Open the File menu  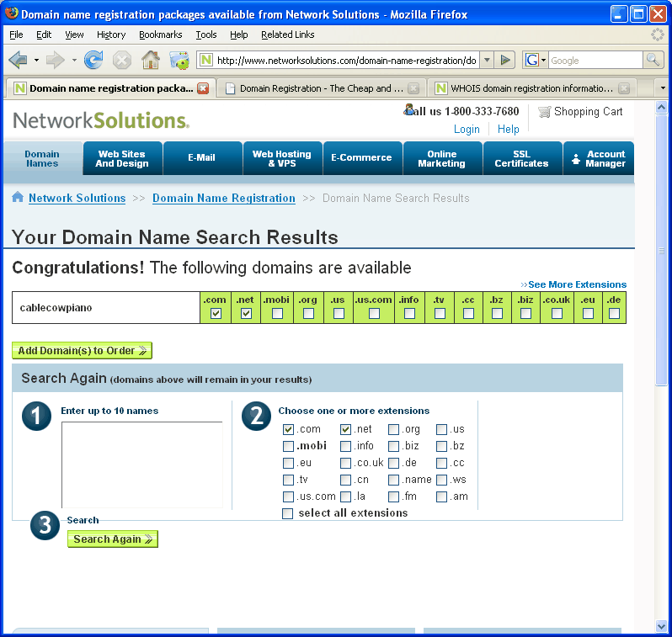pyautogui.click(x=16, y=35)
